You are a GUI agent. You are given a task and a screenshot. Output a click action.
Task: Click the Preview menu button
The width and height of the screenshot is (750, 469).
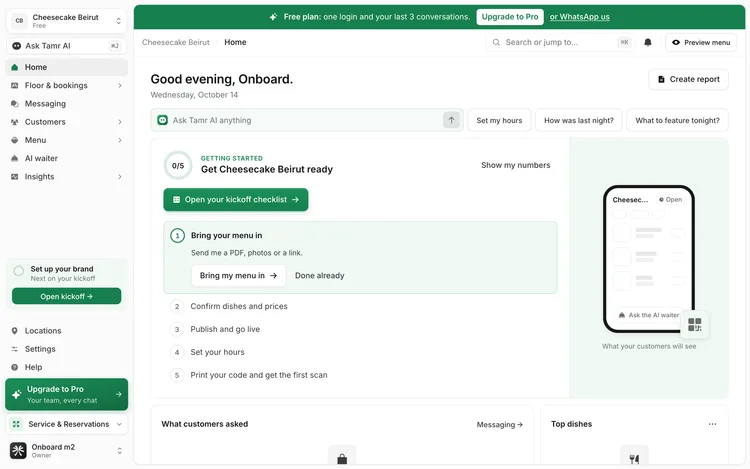click(701, 43)
